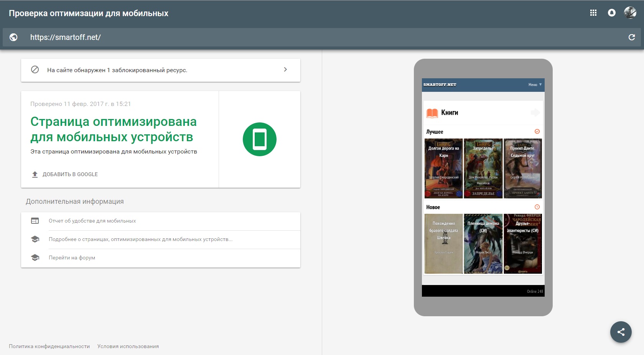
Task: Open Политика конфиденциальности link
Action: coord(49,346)
